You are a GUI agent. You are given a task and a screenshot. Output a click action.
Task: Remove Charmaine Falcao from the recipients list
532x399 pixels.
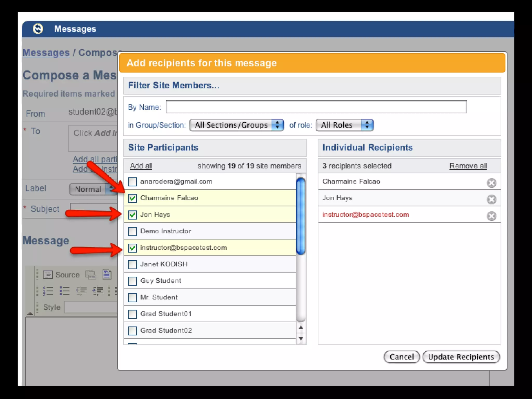coord(491,183)
